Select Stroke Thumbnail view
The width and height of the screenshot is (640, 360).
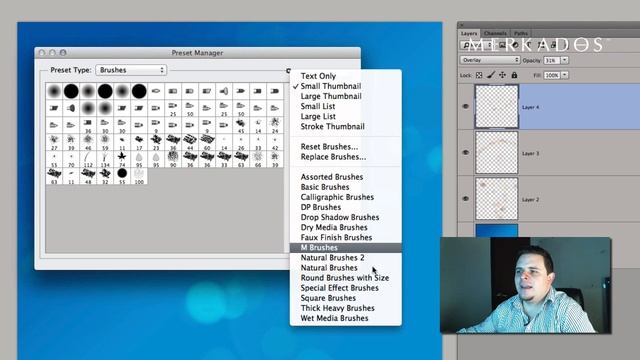click(x=332, y=127)
